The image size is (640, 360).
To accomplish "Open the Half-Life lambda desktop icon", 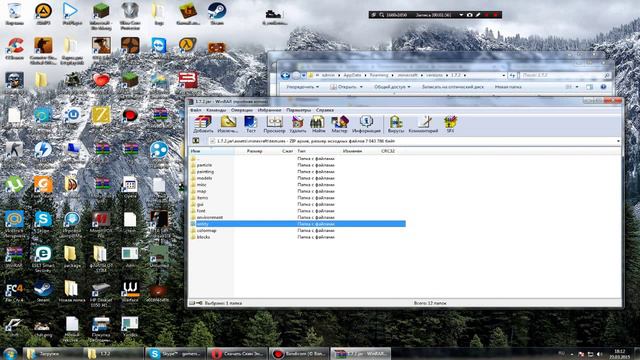I will (187, 45).
